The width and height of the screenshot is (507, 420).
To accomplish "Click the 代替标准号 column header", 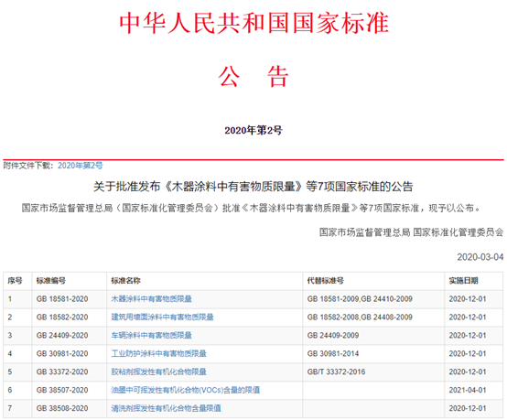I will click(325, 281).
